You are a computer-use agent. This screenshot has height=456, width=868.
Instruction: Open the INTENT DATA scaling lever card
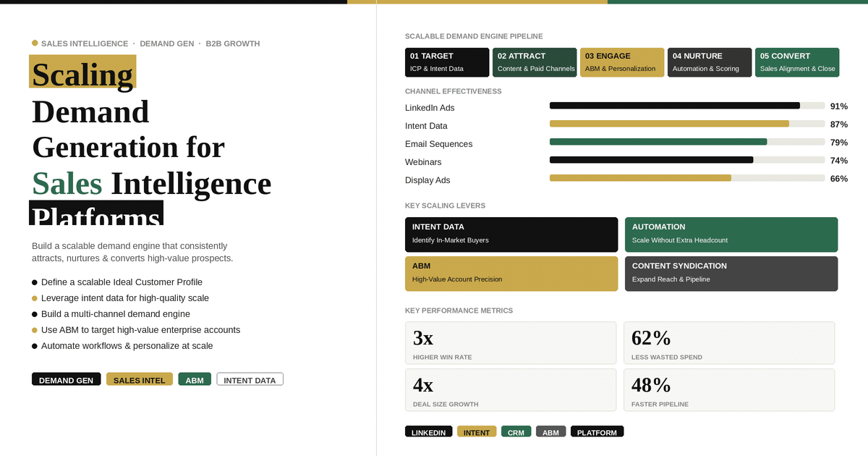click(511, 235)
